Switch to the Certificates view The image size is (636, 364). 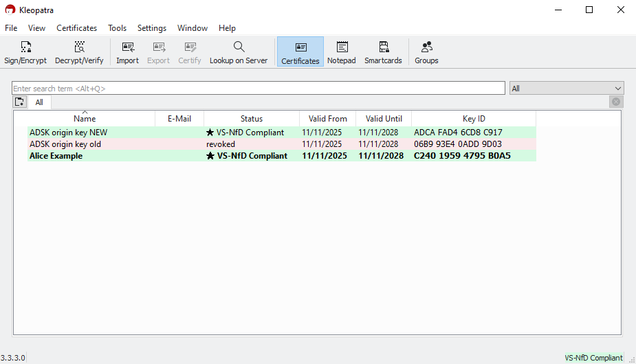300,52
